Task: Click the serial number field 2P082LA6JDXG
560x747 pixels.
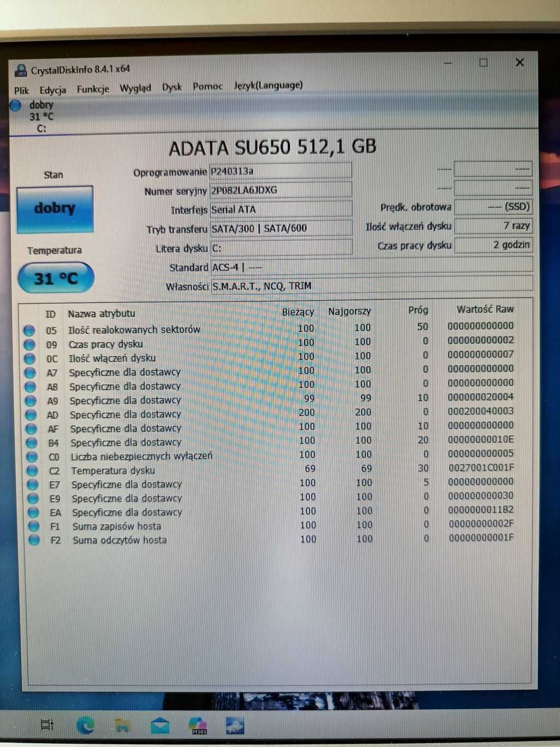Action: [281, 190]
